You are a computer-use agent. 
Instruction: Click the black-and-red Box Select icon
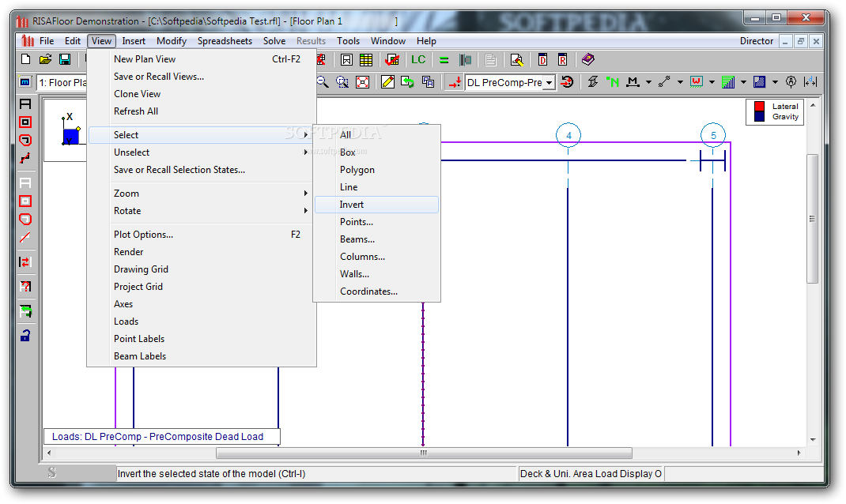25,122
